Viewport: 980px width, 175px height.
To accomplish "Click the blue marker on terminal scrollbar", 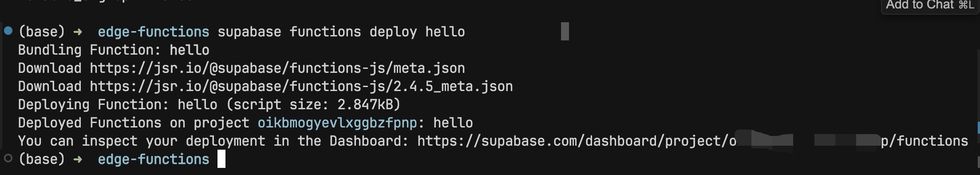I will pos(978,128).
